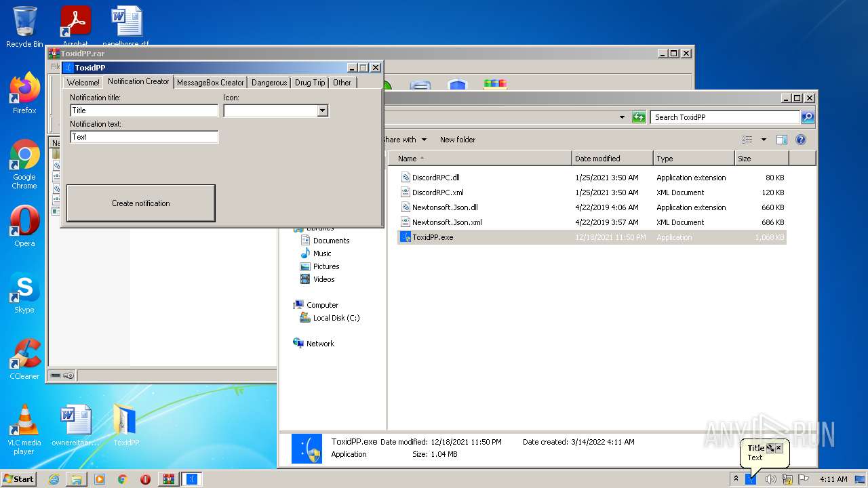The image size is (868, 488).
Task: Click the Search ToxidPP box in Explorer
Action: 725,117
